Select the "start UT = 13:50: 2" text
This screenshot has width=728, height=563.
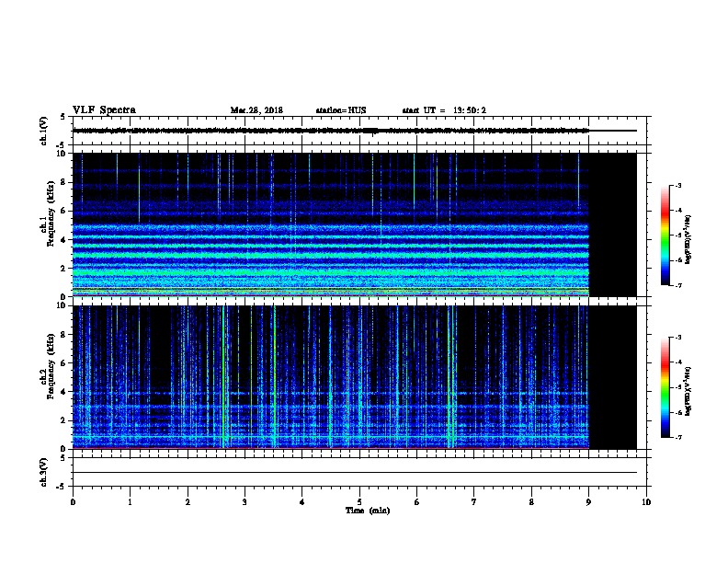(x=444, y=110)
